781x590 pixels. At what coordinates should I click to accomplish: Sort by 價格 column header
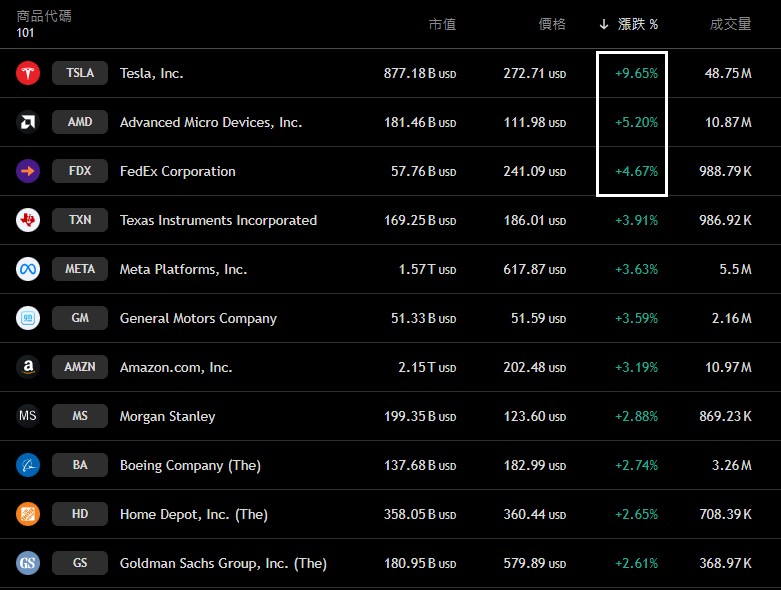pyautogui.click(x=551, y=24)
